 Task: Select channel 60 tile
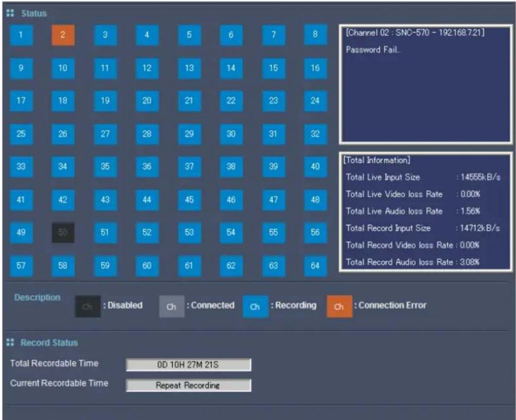147,265
